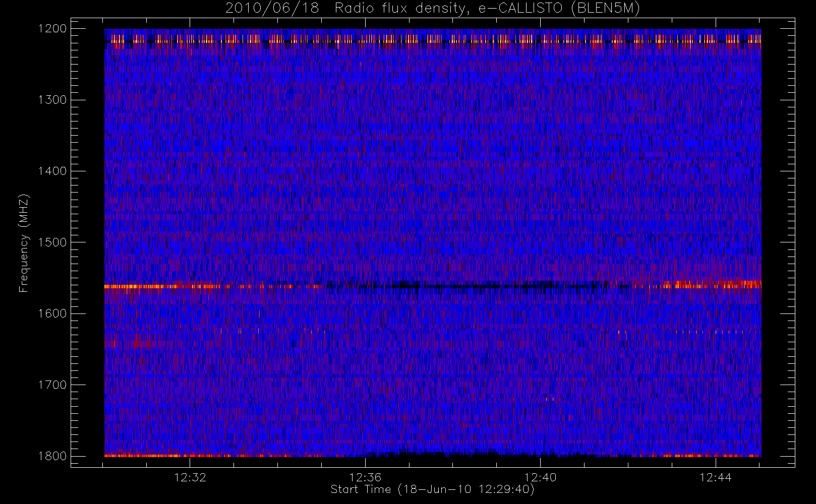The image size is (816, 504).
Task: Click the 12:36 time tick label
Action: coord(365,477)
